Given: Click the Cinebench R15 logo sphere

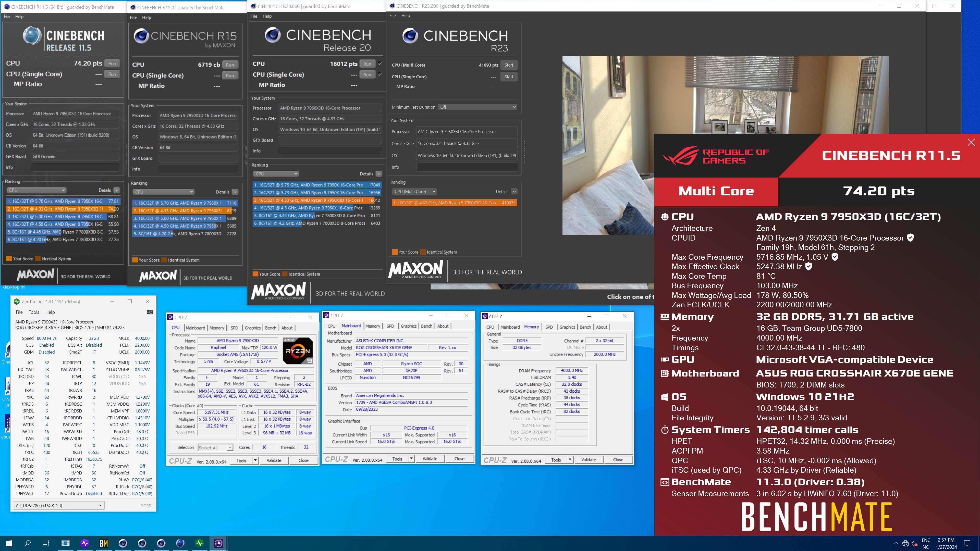Looking at the screenshot, I should point(141,36).
